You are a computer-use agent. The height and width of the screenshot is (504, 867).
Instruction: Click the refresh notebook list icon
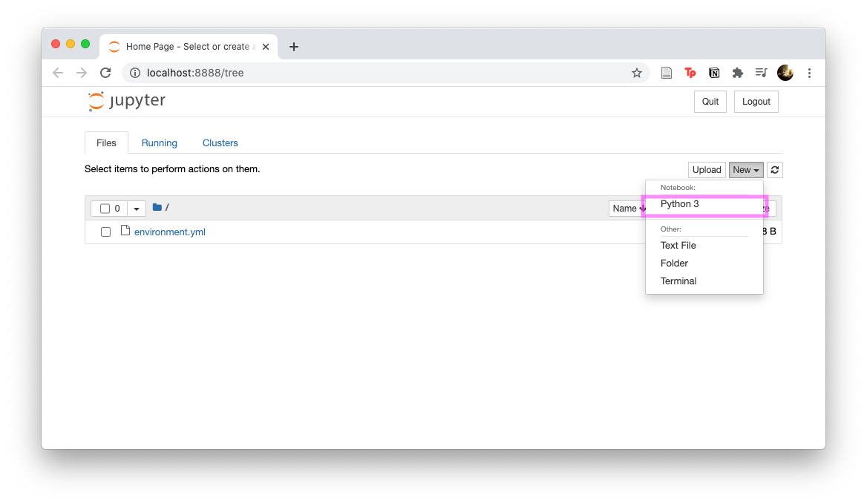point(774,170)
